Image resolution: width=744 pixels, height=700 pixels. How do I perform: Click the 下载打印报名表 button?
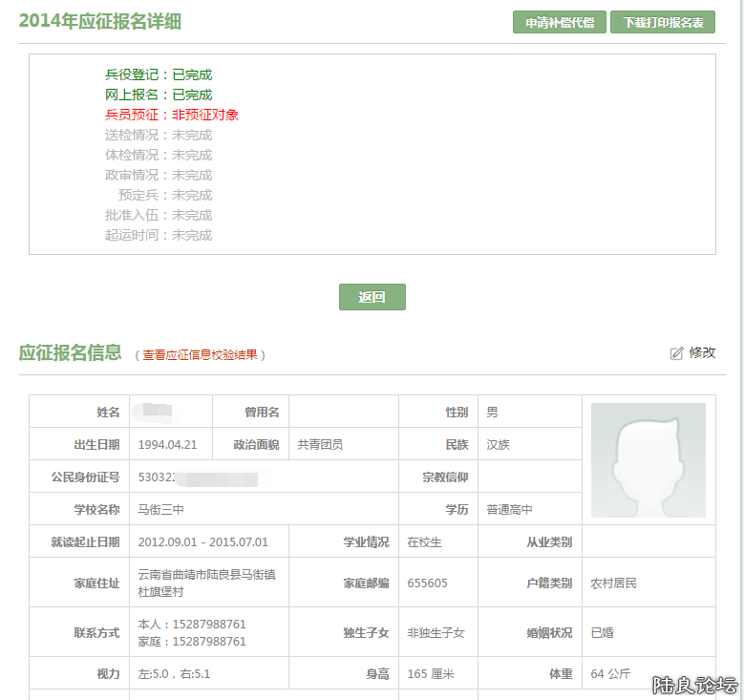[663, 22]
